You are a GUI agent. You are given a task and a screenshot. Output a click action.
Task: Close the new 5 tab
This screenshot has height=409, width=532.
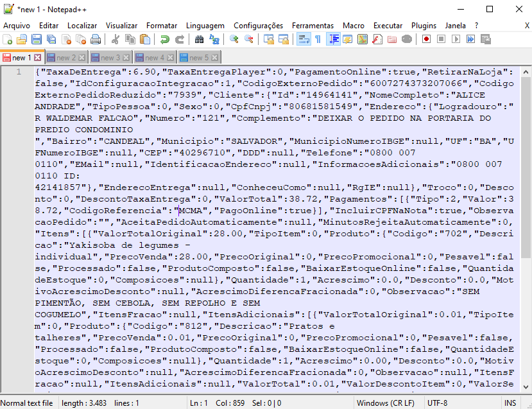click(x=215, y=58)
